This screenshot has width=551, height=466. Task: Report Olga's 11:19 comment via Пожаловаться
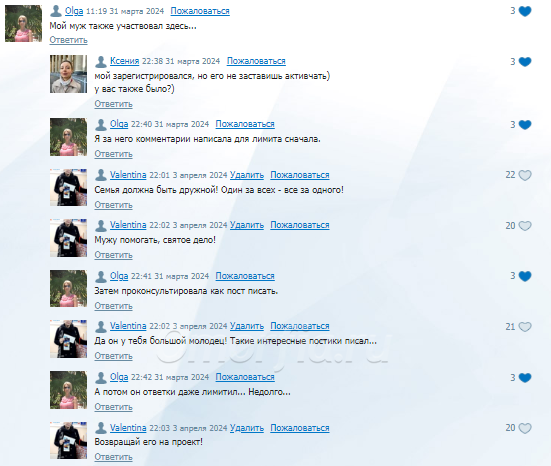200,11
